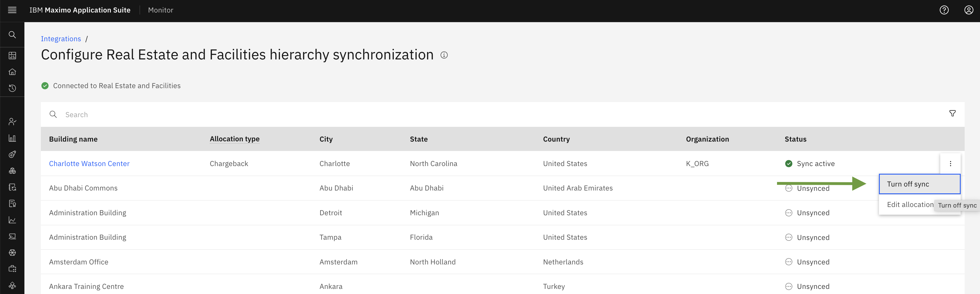The height and width of the screenshot is (294, 980).
Task: Click the City column header
Action: click(x=326, y=139)
